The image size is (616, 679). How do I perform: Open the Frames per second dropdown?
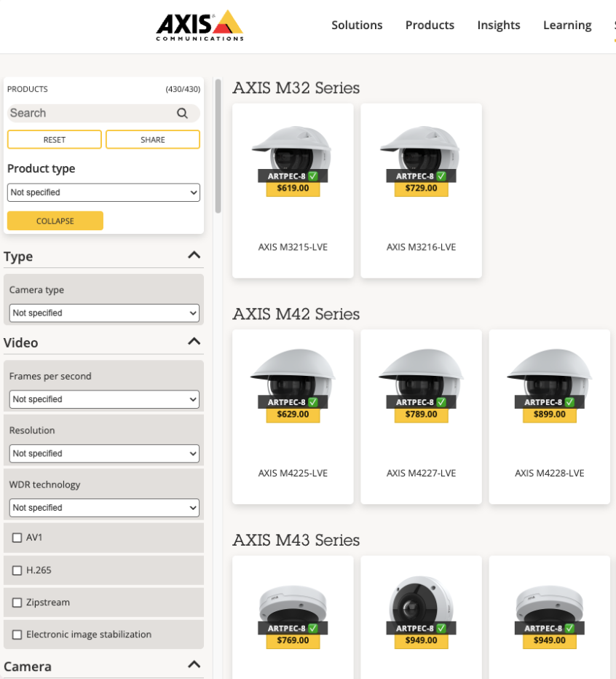tap(104, 399)
